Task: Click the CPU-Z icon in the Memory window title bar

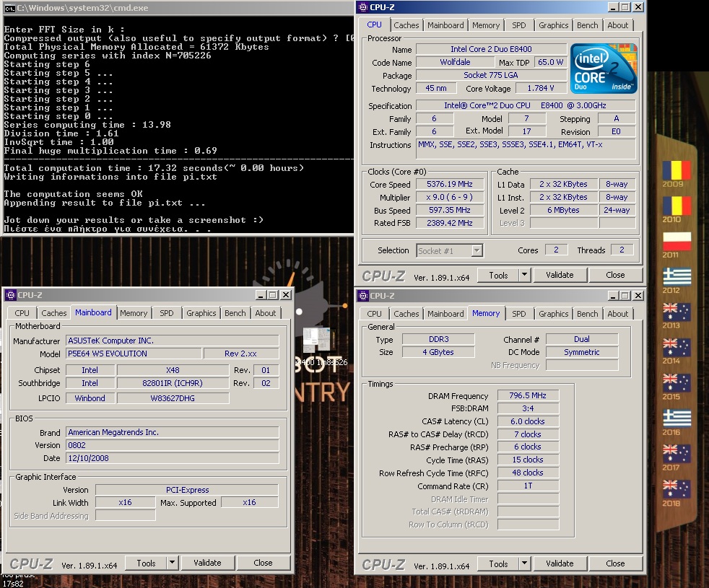Action: coord(363,296)
